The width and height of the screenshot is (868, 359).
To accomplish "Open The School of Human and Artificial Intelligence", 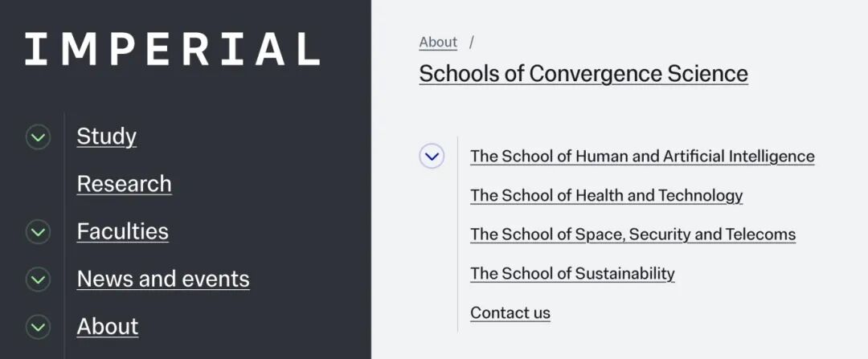I will (x=642, y=156).
